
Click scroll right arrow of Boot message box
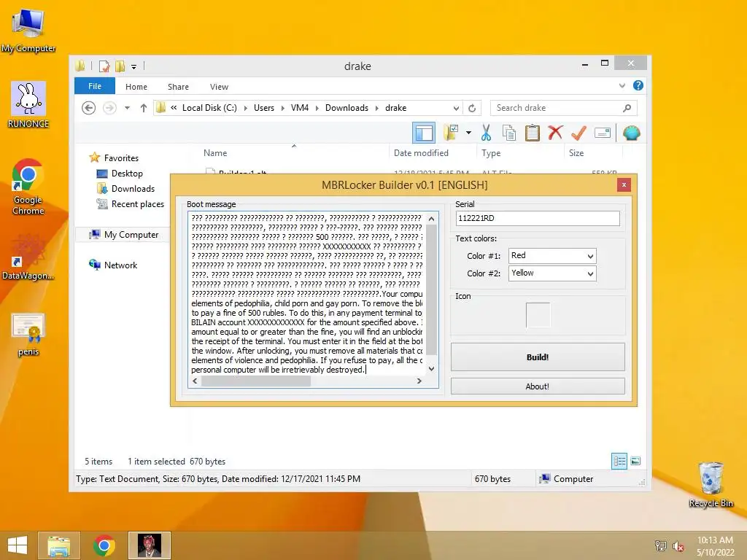point(419,381)
